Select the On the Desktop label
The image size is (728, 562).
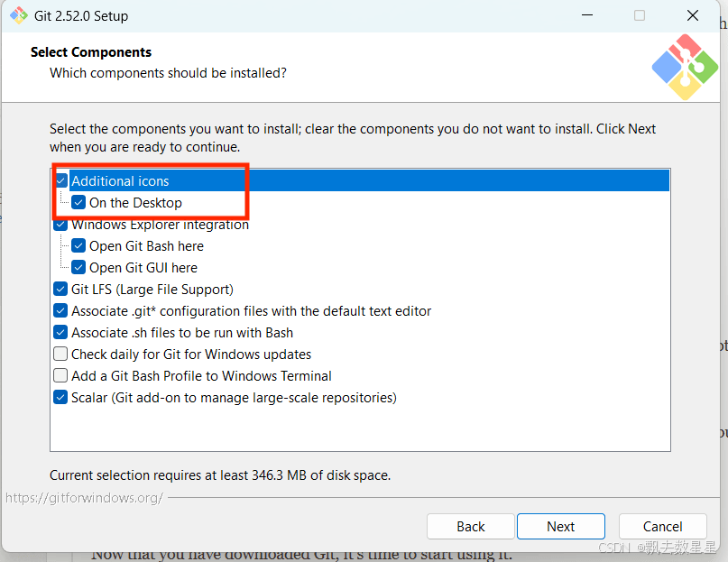(x=135, y=202)
